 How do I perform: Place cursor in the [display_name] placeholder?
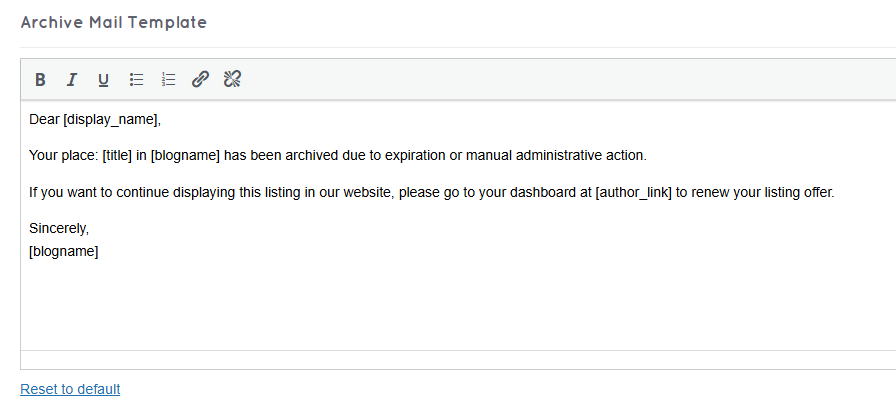coord(110,120)
